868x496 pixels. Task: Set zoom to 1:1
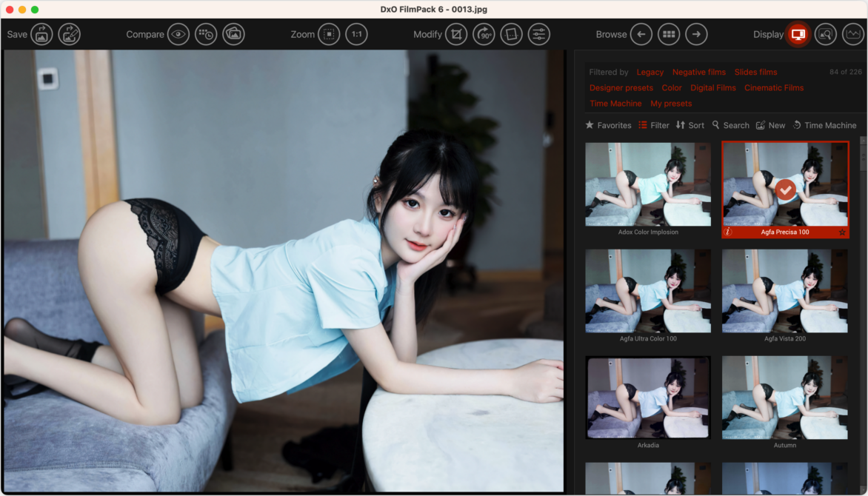click(x=356, y=34)
